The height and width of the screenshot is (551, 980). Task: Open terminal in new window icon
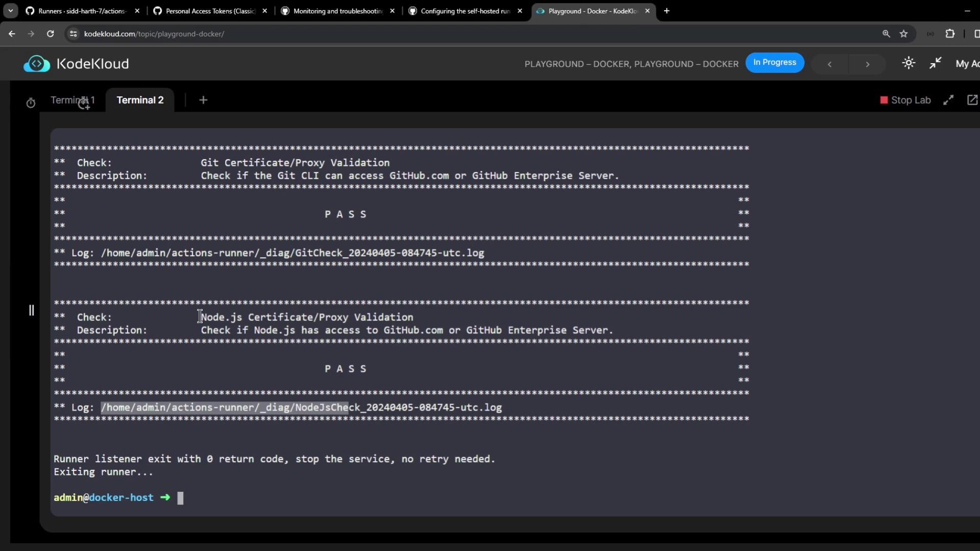(x=972, y=100)
